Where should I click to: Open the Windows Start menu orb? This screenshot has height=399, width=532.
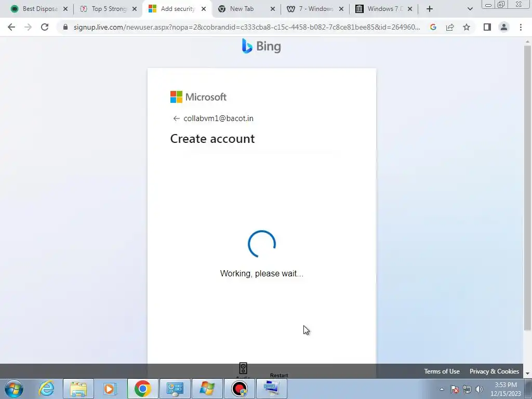pyautogui.click(x=14, y=389)
